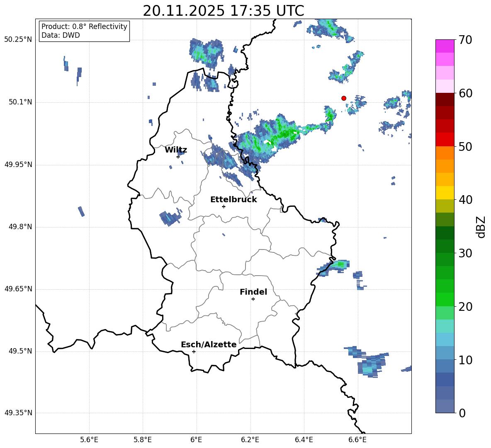Click the 6°E longitude label
491x448 pixels.
(x=196, y=440)
